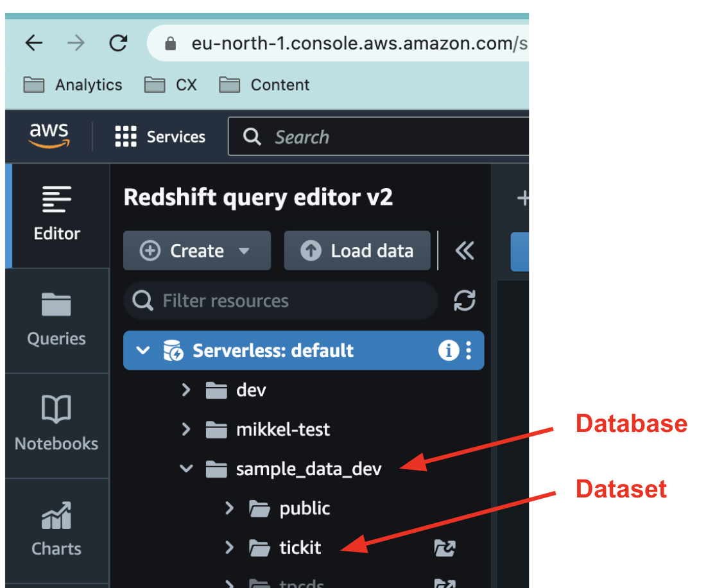Open the Services grid menu
This screenshot has width=706, height=588.
pyautogui.click(x=160, y=137)
